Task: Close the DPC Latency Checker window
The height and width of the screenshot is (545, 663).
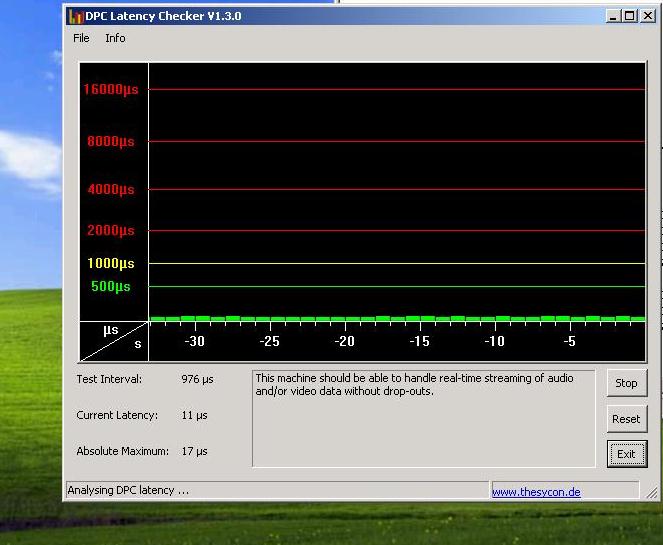Action: tap(647, 16)
